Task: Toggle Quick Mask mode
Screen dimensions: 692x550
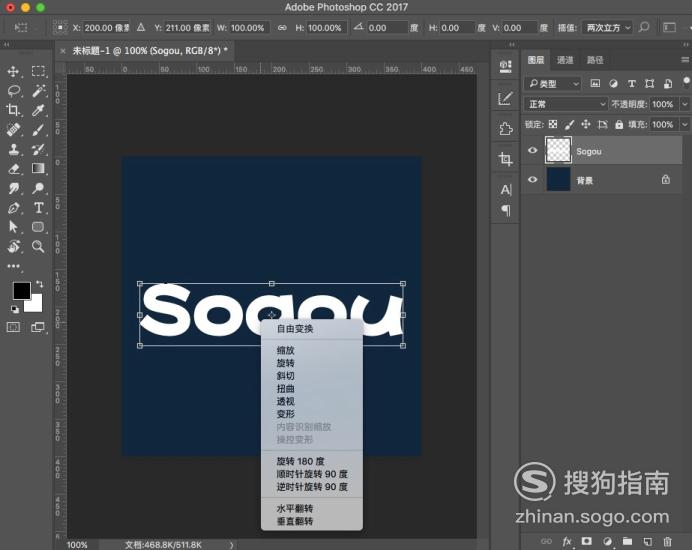Action: 13,327
